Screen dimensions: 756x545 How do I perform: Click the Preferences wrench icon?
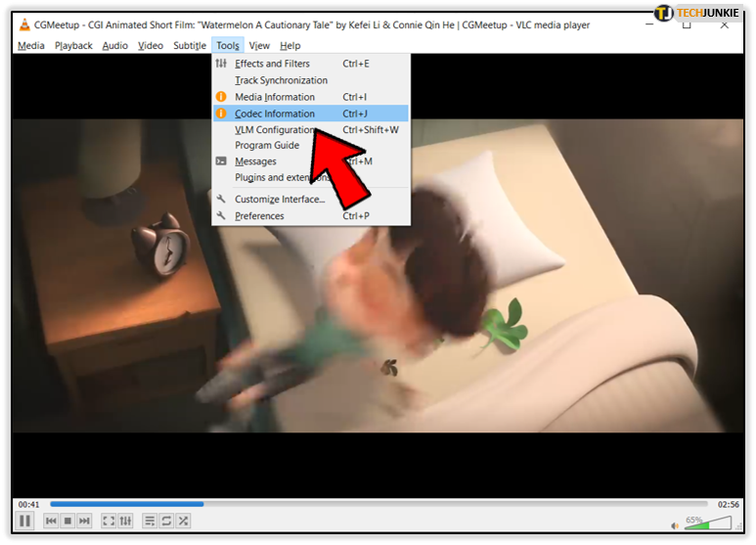coord(221,215)
